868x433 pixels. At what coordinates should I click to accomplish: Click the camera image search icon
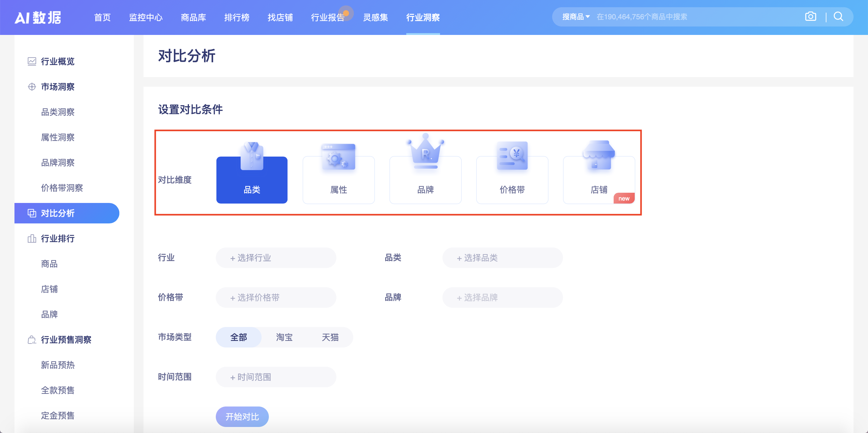(x=811, y=16)
